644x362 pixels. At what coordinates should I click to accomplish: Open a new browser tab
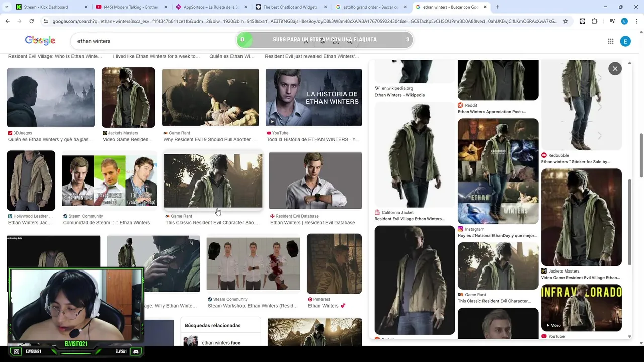tap(497, 7)
